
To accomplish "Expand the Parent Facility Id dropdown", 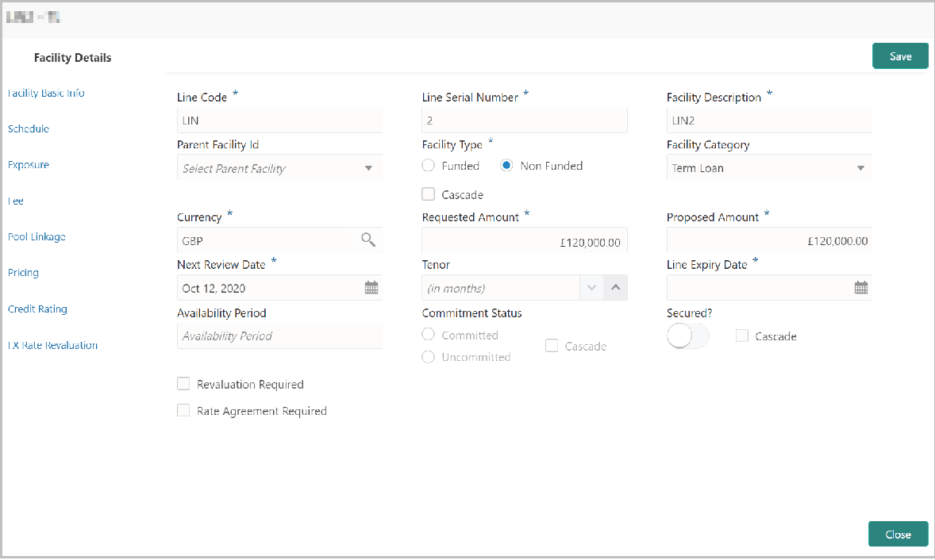I will pos(368,168).
